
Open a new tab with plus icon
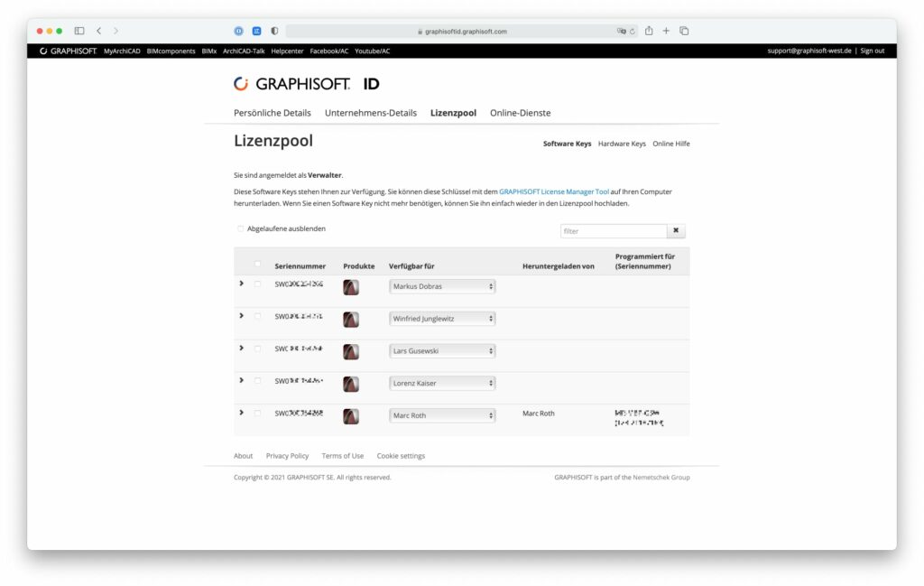click(666, 31)
